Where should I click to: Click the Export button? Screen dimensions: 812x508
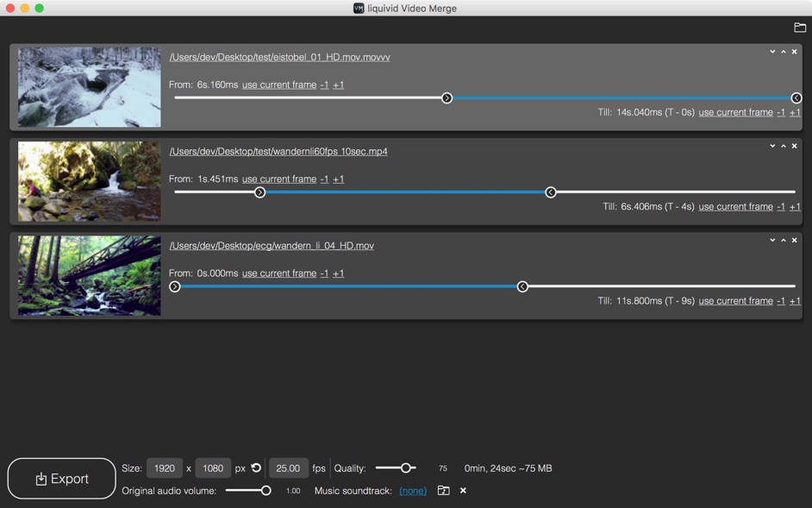click(x=61, y=479)
